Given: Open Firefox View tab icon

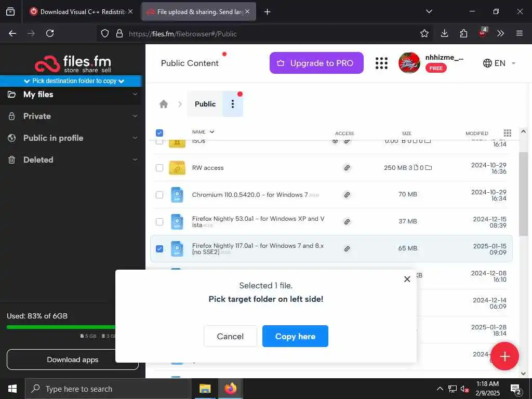Looking at the screenshot, I should [x=10, y=11].
